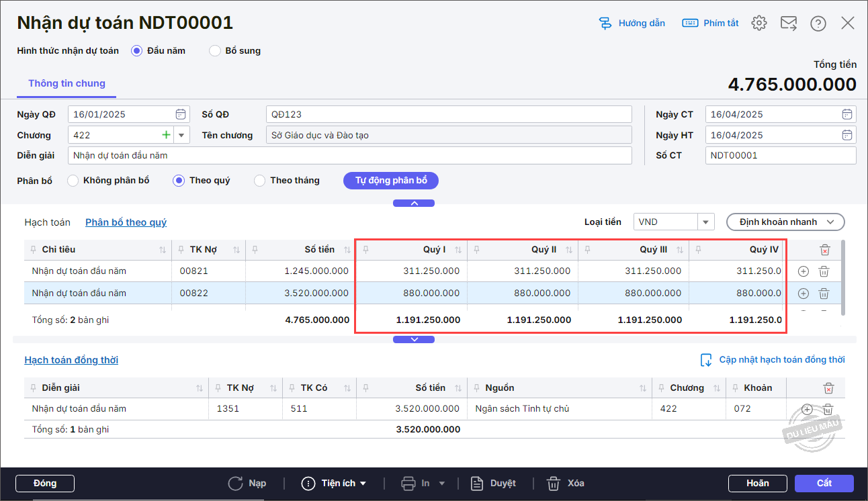This screenshot has height=501, width=868.
Task: Click the 1.245.000.000 amount cell
Action: tap(300, 271)
